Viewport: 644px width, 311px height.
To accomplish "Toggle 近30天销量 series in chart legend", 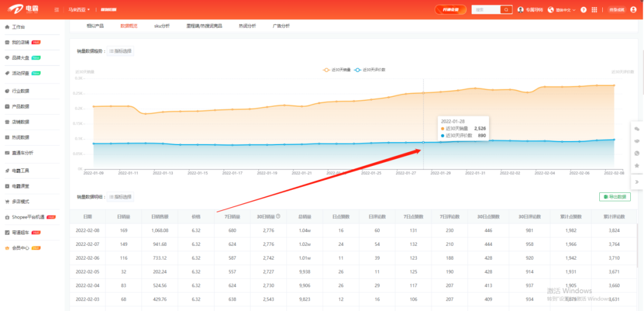I will coord(337,70).
